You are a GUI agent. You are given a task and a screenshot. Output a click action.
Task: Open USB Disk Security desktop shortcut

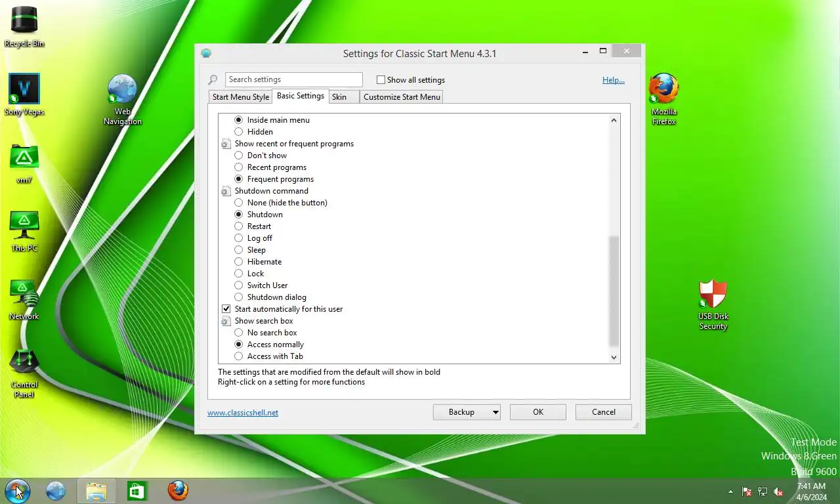(713, 304)
